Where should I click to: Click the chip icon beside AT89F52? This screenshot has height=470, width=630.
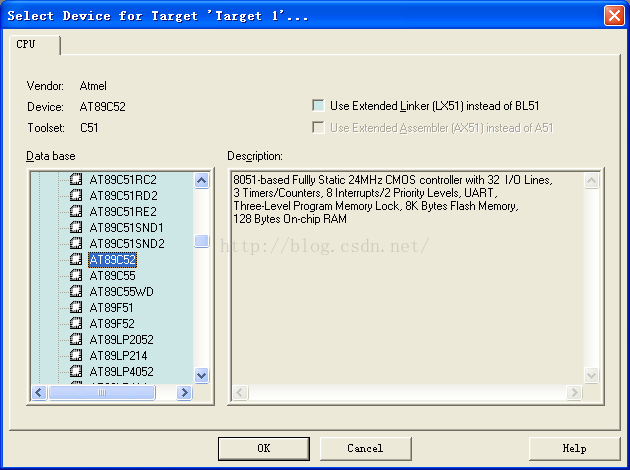[x=76, y=323]
